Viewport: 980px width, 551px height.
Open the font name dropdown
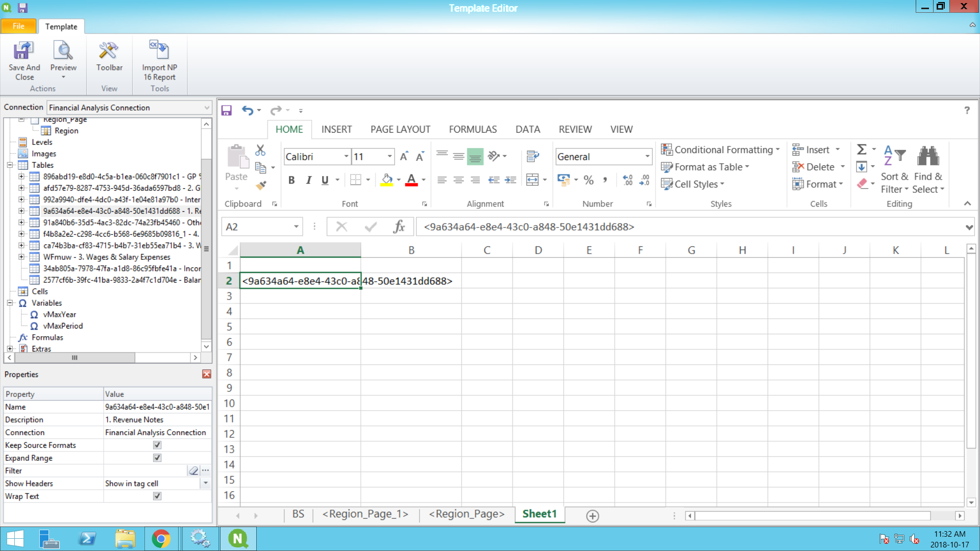pyautogui.click(x=346, y=157)
